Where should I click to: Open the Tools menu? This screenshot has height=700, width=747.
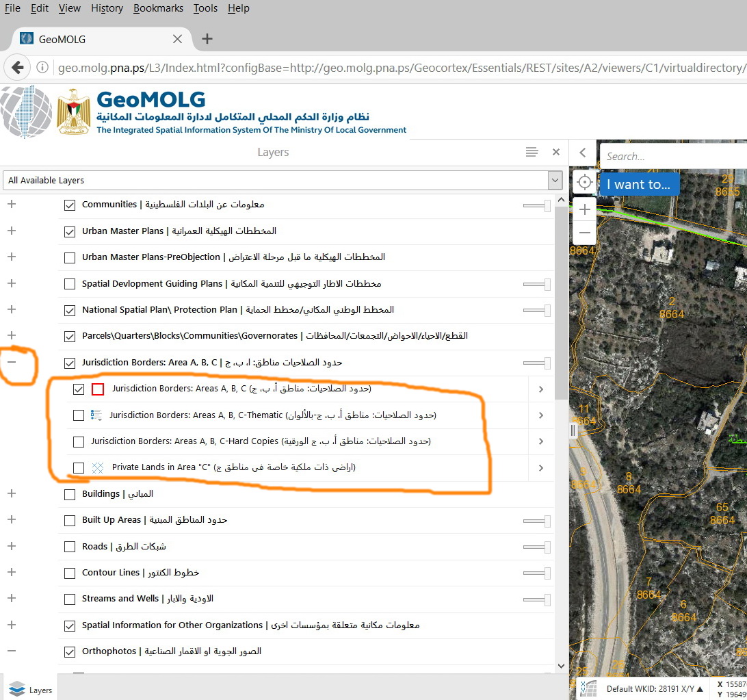point(205,8)
